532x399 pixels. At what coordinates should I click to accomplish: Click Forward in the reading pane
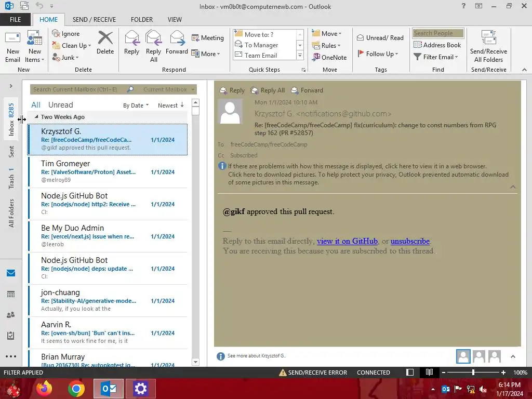pyautogui.click(x=307, y=90)
